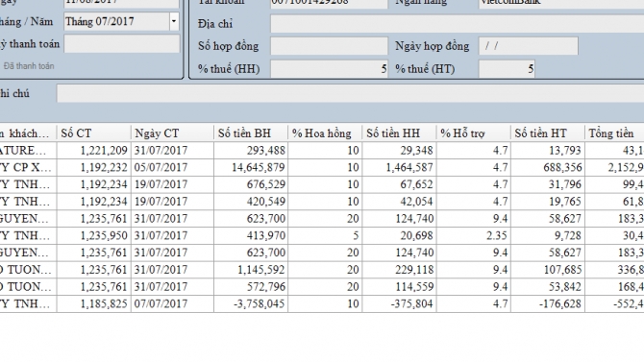644x362 pixels.
Task: Select the Số tiền BH cell 14,645,879
Action: pyautogui.click(x=251, y=167)
